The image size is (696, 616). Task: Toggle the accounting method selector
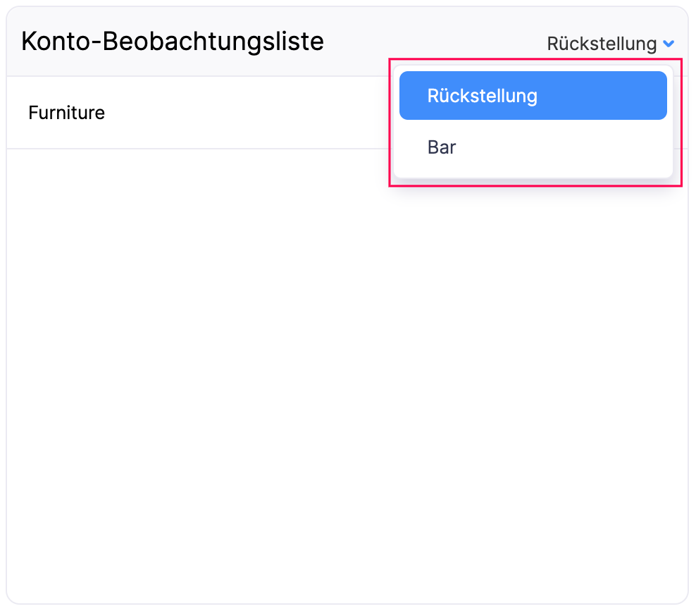[610, 44]
